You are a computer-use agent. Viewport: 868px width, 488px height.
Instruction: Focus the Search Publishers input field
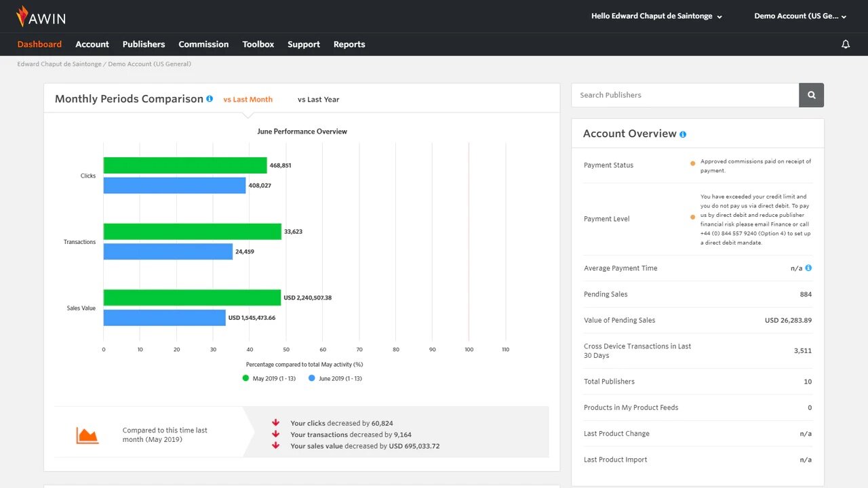click(685, 95)
